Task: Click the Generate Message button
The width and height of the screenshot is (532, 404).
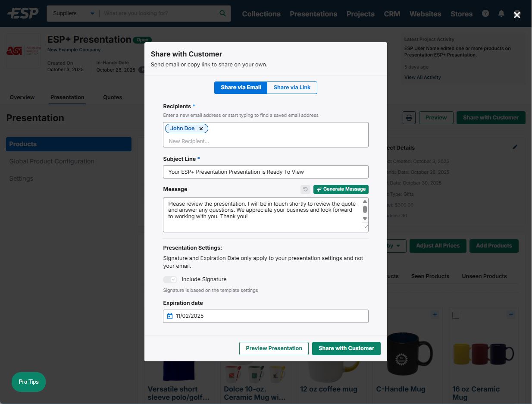Action: coord(341,189)
